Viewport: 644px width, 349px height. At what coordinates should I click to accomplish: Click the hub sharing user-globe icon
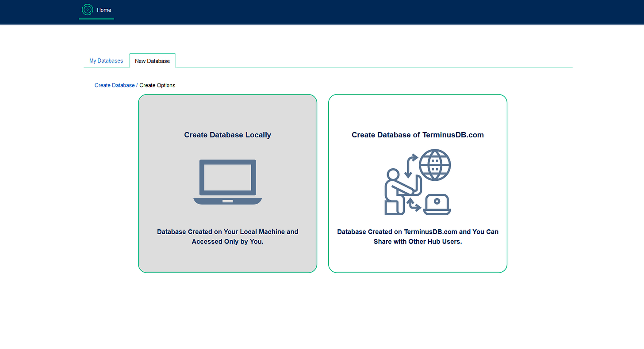coord(418,182)
